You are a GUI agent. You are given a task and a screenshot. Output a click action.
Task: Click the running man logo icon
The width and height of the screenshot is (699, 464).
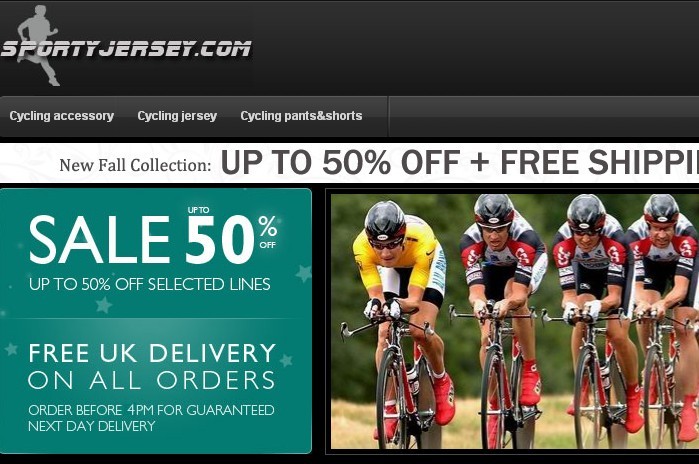pyautogui.click(x=38, y=45)
